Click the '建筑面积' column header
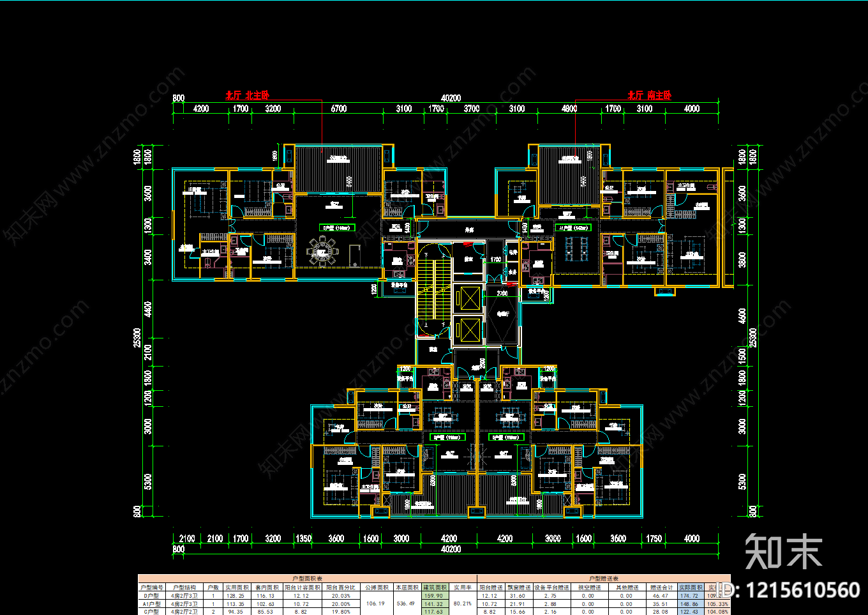The height and width of the screenshot is (615, 868). [435, 588]
